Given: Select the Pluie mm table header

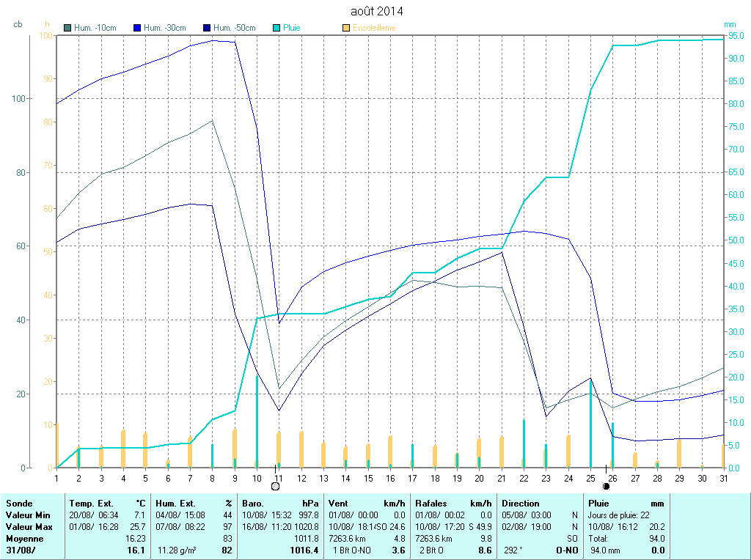Looking at the screenshot, I should (x=626, y=504).
